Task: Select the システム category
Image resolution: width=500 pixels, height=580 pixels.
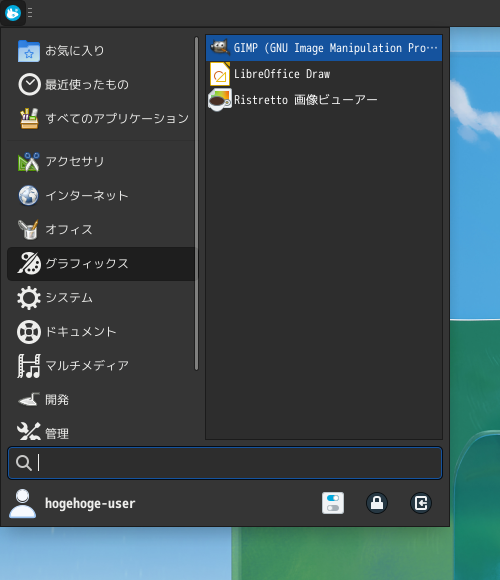Action: click(x=101, y=298)
